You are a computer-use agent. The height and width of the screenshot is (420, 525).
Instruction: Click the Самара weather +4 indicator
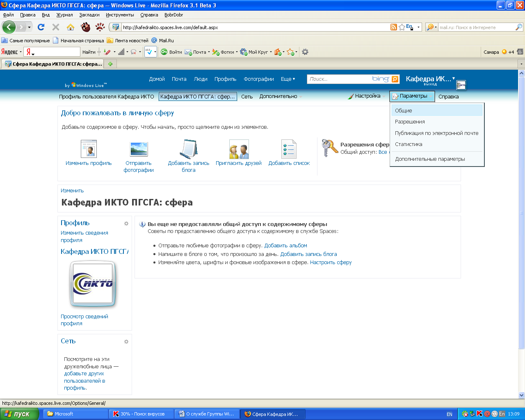(498, 52)
